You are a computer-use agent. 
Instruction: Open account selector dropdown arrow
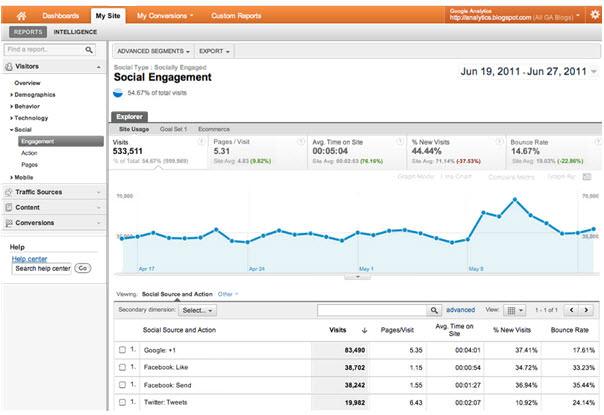point(578,16)
